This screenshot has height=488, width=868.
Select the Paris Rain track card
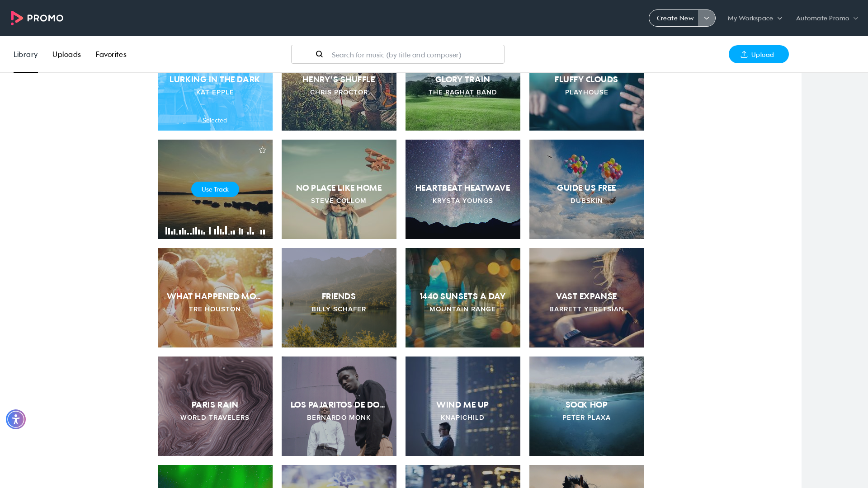click(215, 406)
